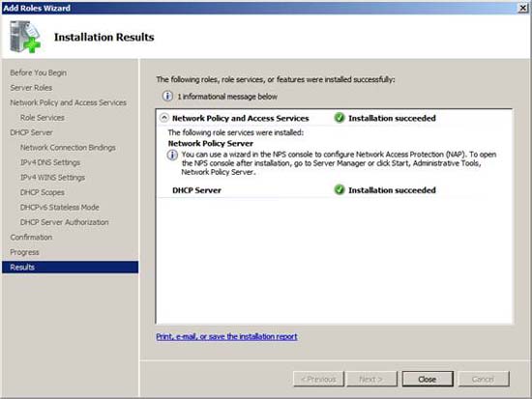Viewport: 532px width, 399px height.
Task: Click the Close button
Action: pos(428,379)
